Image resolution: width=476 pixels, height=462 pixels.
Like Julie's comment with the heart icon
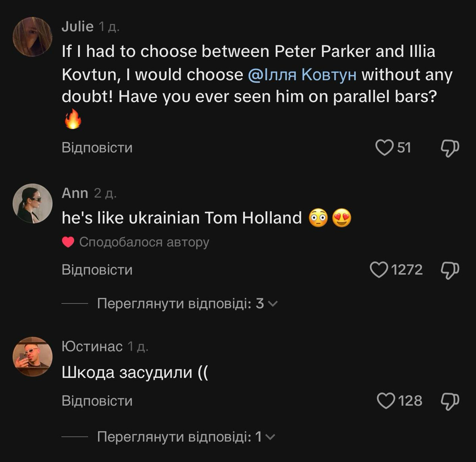pyautogui.click(x=384, y=148)
